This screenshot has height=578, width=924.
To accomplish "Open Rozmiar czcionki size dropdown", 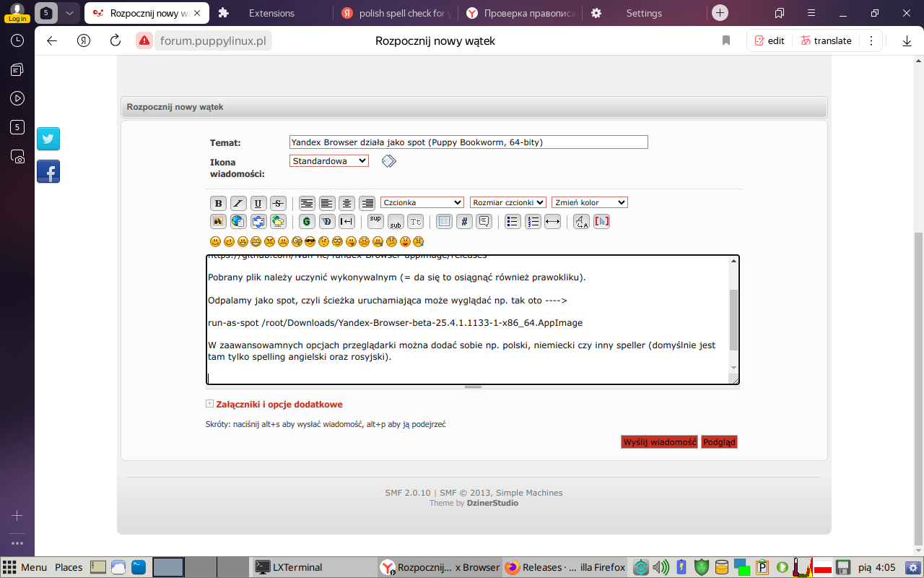I will [508, 202].
